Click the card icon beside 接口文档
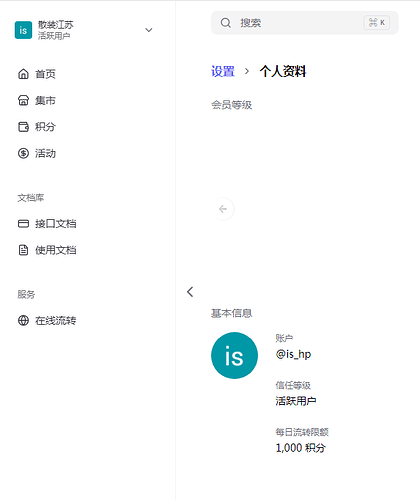420x500 pixels. pos(23,223)
